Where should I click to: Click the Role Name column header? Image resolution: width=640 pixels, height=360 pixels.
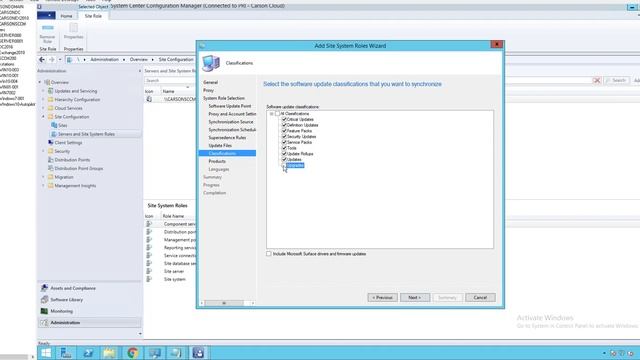(173, 216)
